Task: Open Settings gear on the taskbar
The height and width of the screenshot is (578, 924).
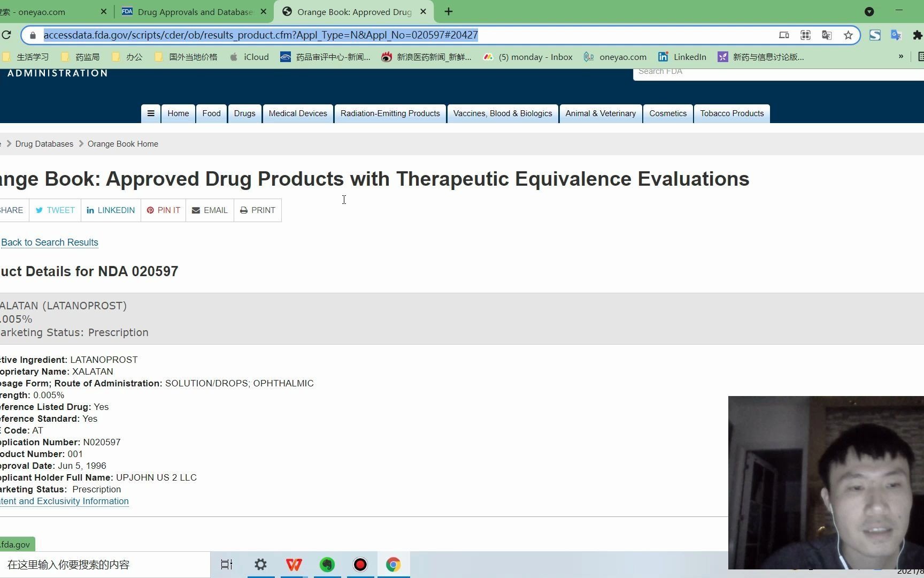Action: [260, 565]
